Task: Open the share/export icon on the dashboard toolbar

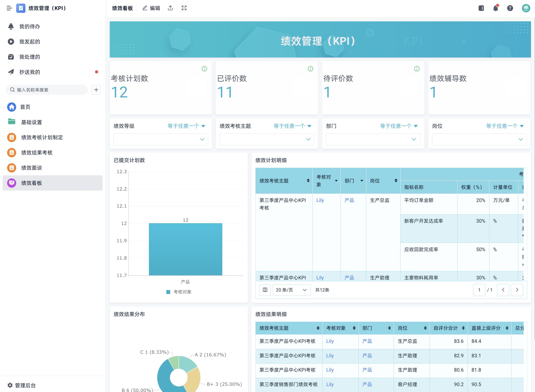Action: pyautogui.click(x=171, y=8)
